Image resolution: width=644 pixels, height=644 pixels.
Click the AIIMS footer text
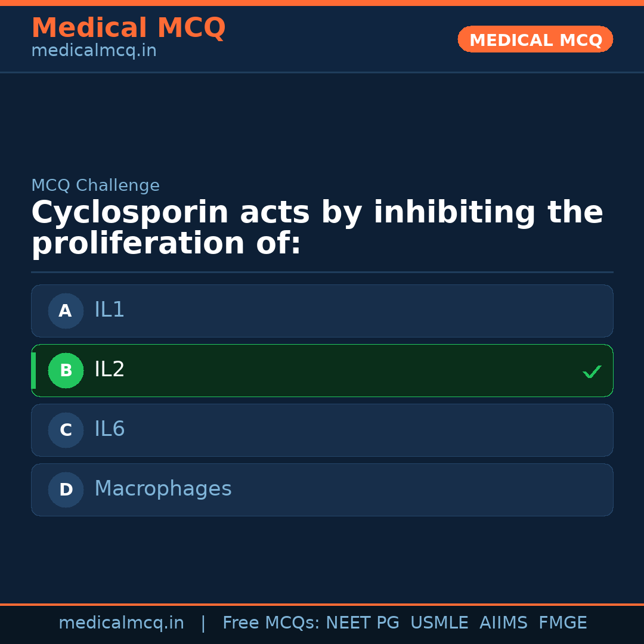503,623
